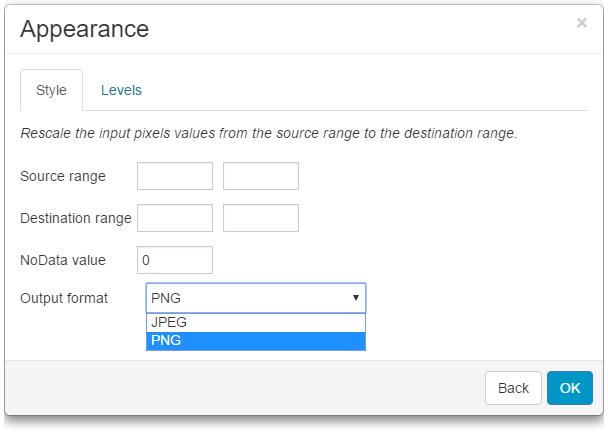
Task: Switch to the Levels tab
Action: [121, 90]
